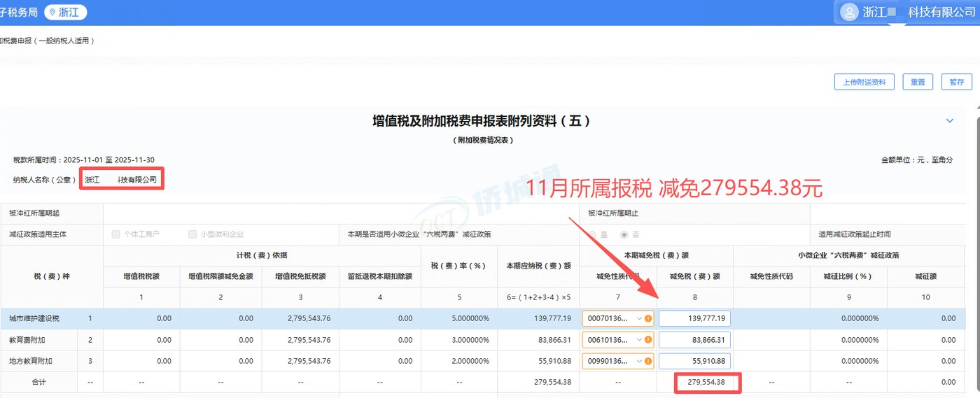Screen dimensions: 980x398
Task: Click the 83,866.31 减免税额 input field
Action: click(x=694, y=340)
